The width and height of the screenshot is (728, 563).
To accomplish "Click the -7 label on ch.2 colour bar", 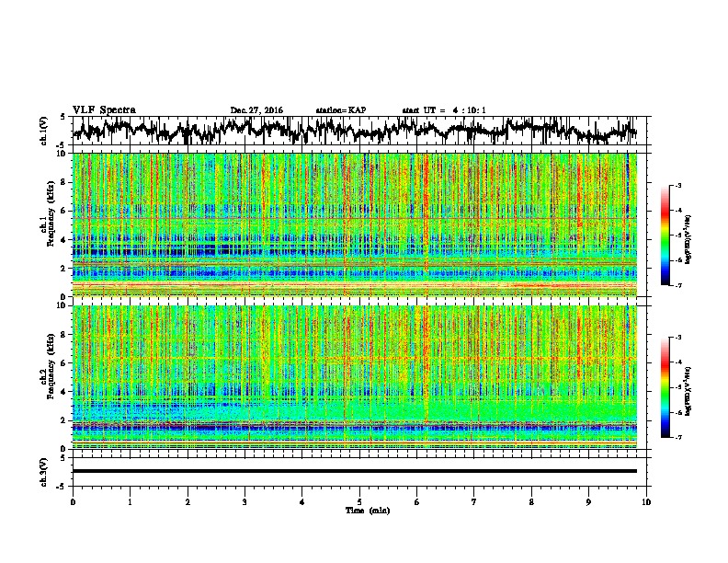I will [678, 437].
